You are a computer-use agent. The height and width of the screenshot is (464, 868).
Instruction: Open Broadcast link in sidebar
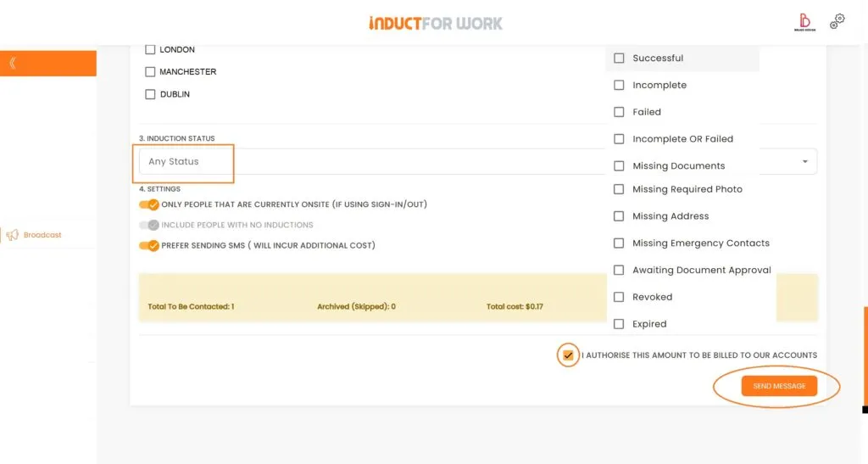pos(42,235)
